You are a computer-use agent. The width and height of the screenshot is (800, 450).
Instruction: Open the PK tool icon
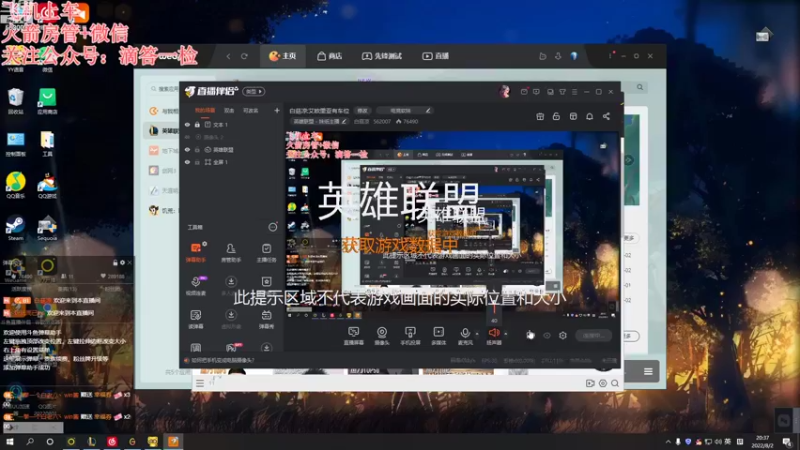click(x=231, y=348)
